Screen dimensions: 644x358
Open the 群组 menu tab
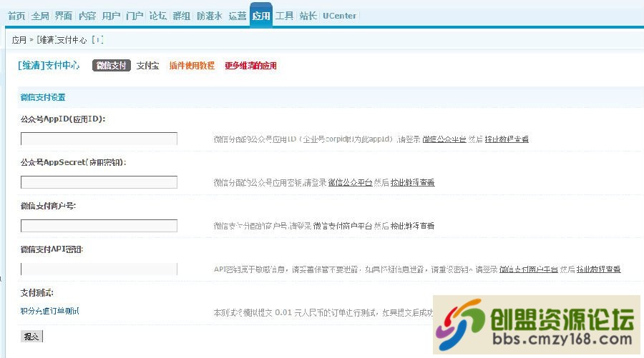click(x=182, y=16)
